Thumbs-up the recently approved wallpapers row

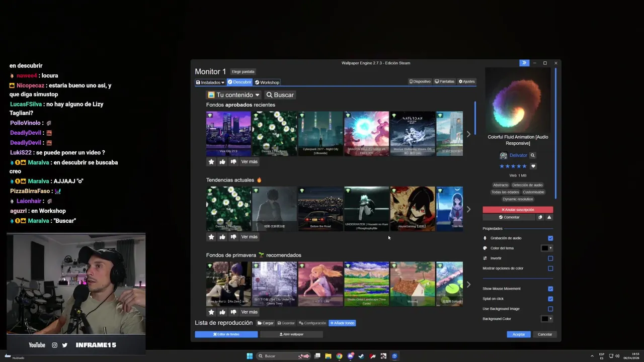(222, 161)
